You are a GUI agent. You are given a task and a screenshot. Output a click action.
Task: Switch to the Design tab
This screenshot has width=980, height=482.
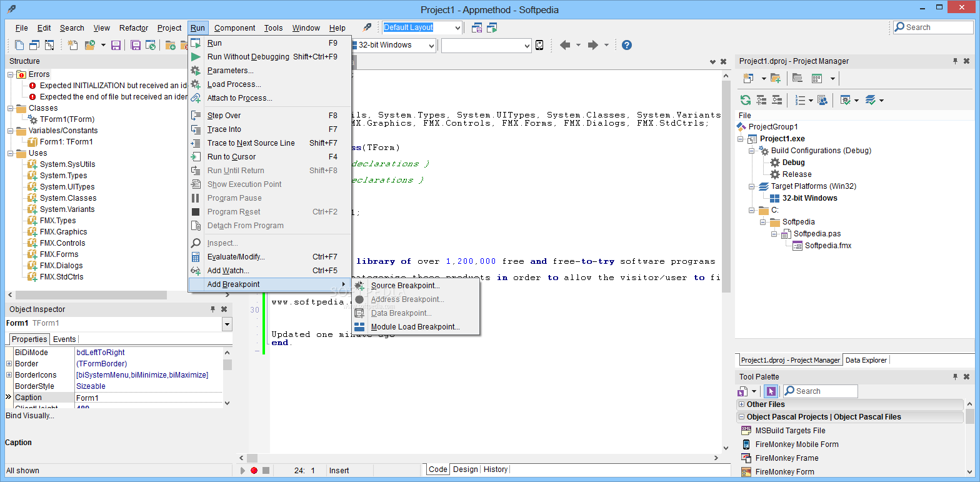[465, 469]
